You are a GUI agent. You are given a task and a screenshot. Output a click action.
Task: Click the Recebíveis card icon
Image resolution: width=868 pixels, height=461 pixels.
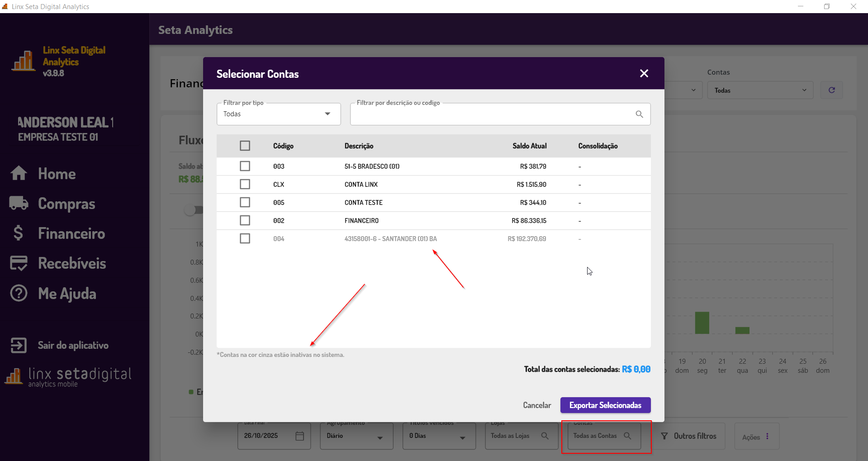(19, 263)
